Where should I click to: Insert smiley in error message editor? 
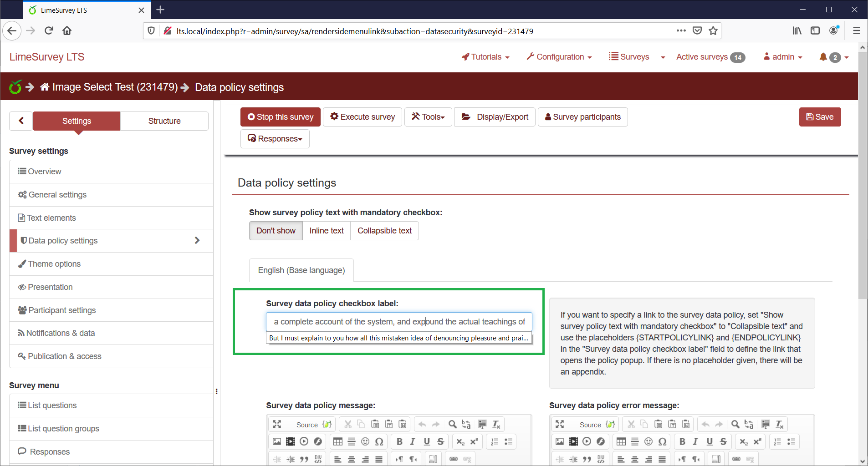tap(648, 441)
